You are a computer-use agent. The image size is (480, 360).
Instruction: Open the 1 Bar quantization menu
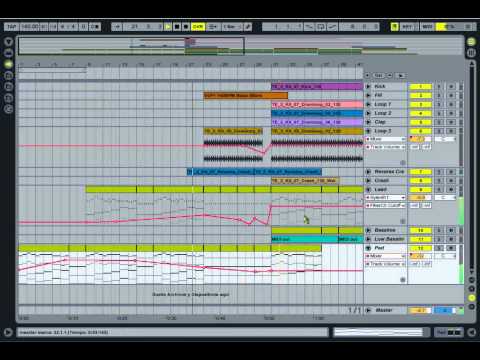click(x=232, y=27)
